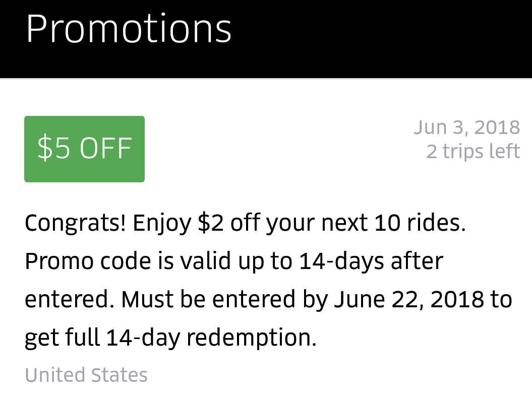The height and width of the screenshot is (404, 532).
Task: Select the Jun 3, 2018 expiry date
Action: (466, 127)
